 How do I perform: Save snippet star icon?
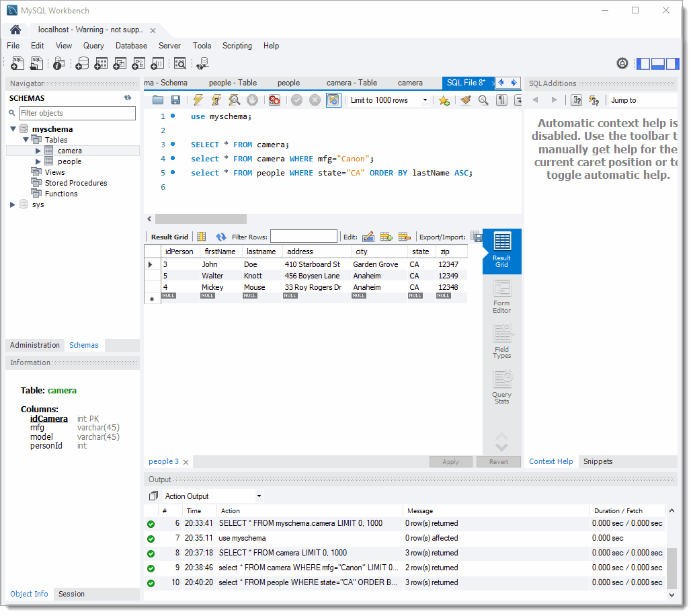coord(444,100)
